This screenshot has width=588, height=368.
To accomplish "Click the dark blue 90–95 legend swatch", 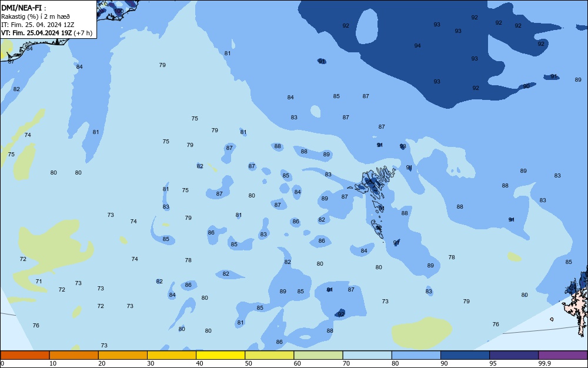I will (x=465, y=355).
